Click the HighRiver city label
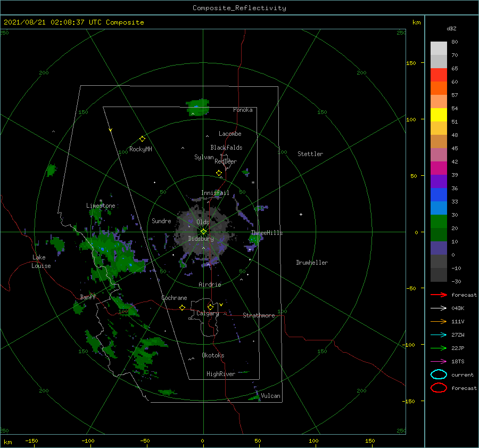This screenshot has height=448, width=479. pos(221,374)
